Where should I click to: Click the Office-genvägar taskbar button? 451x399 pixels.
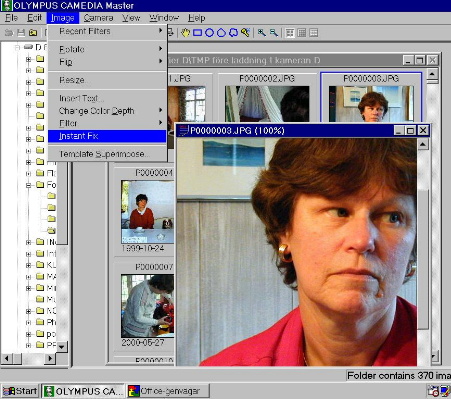168,391
